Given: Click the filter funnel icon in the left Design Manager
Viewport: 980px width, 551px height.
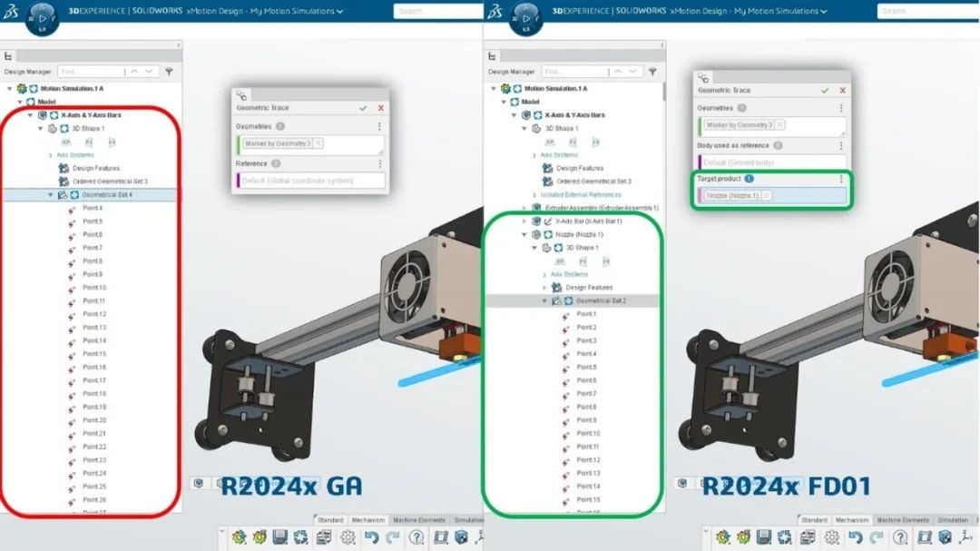Looking at the screenshot, I should [169, 71].
